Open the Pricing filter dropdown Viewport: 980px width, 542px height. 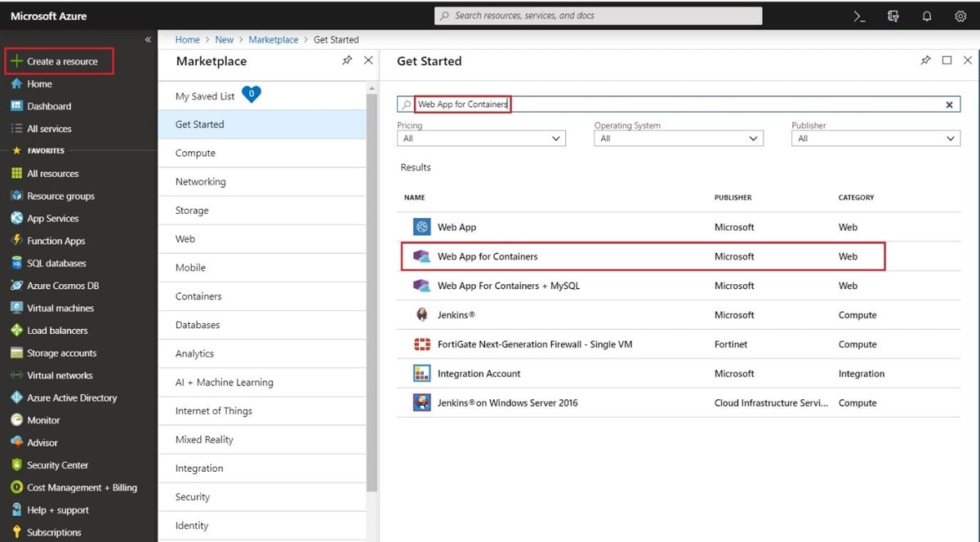[x=480, y=138]
